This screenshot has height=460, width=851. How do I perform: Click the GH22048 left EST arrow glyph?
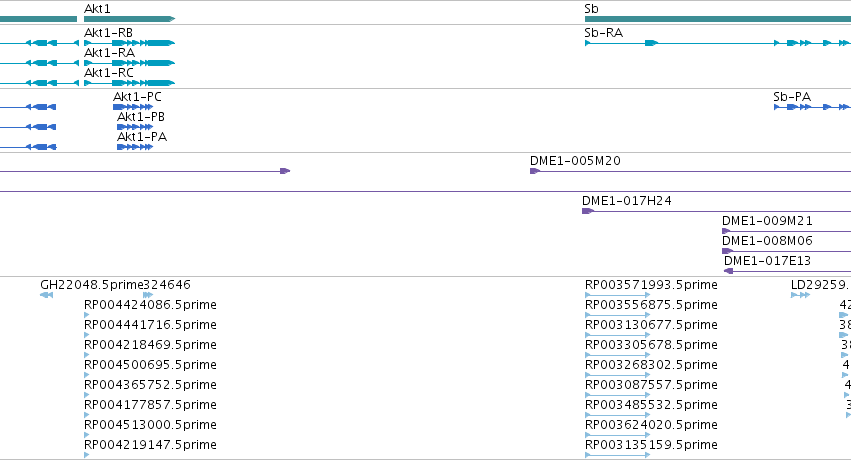point(47,295)
